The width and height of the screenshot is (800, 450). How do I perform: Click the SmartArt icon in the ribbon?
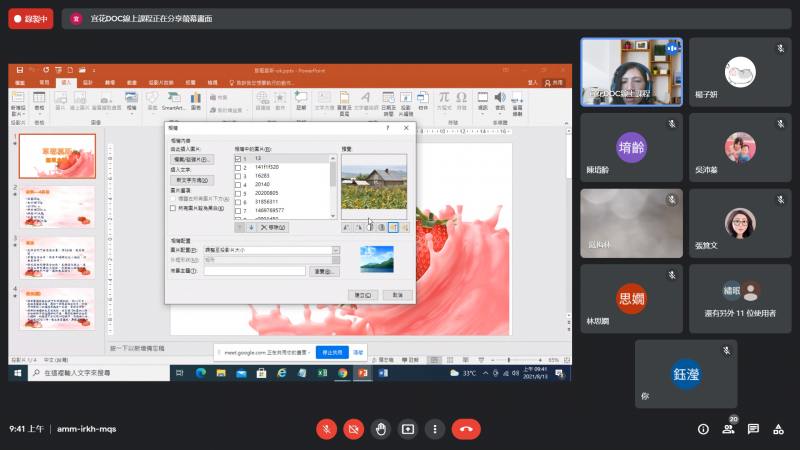point(173,98)
